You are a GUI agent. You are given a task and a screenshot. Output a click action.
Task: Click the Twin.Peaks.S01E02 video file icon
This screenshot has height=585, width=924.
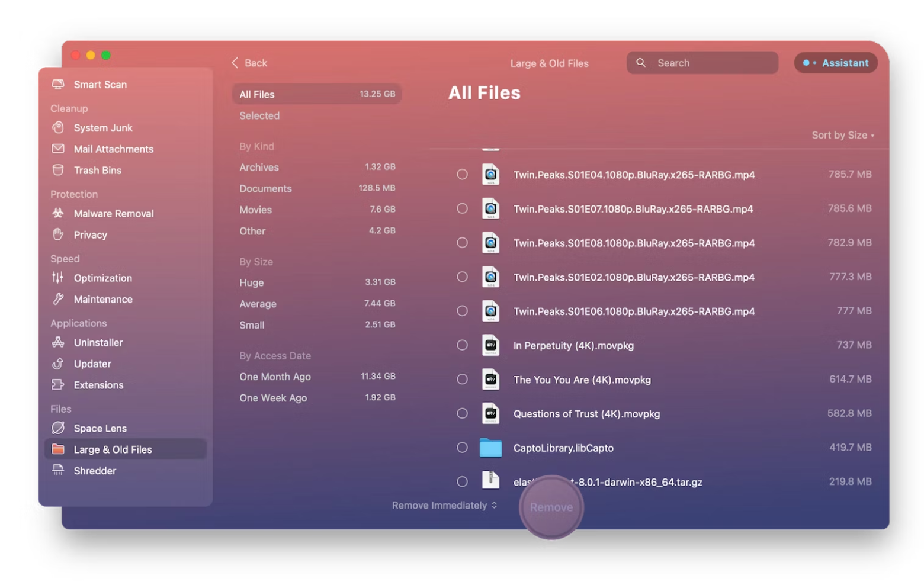[x=490, y=277]
